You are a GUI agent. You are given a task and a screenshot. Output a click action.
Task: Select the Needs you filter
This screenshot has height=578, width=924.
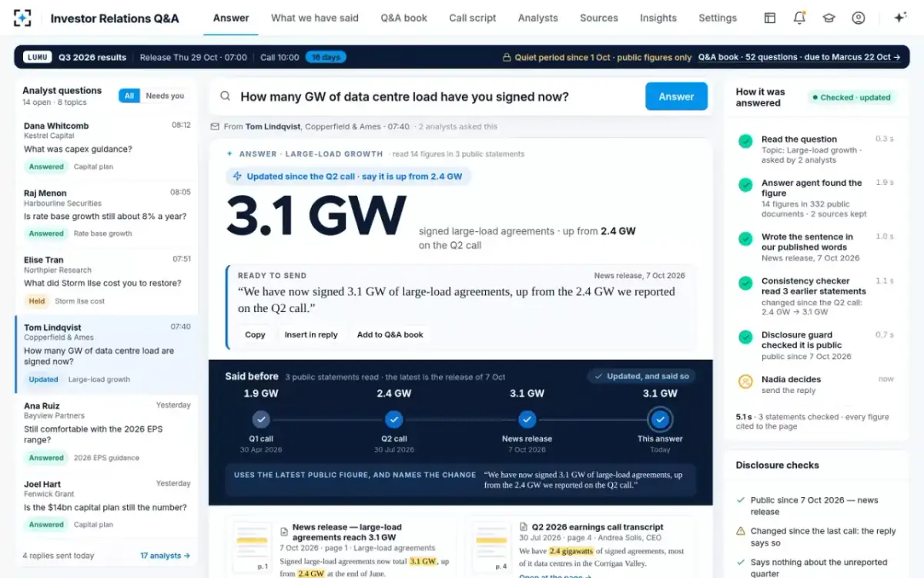click(x=165, y=96)
